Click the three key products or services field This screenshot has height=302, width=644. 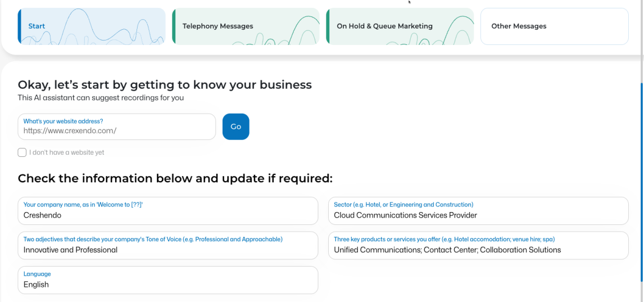click(478, 245)
